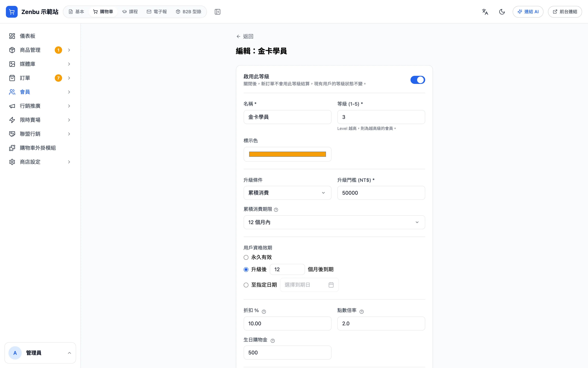Click the 商品管理 box icon

click(12, 50)
